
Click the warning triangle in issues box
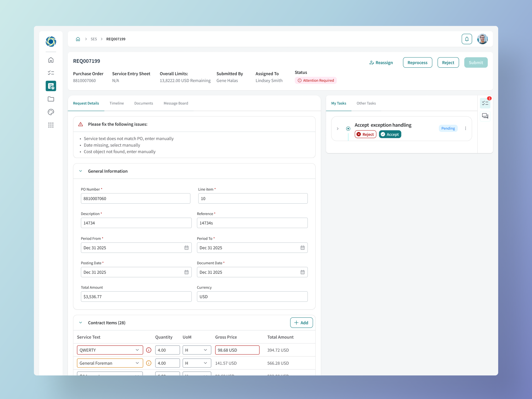[81, 124]
